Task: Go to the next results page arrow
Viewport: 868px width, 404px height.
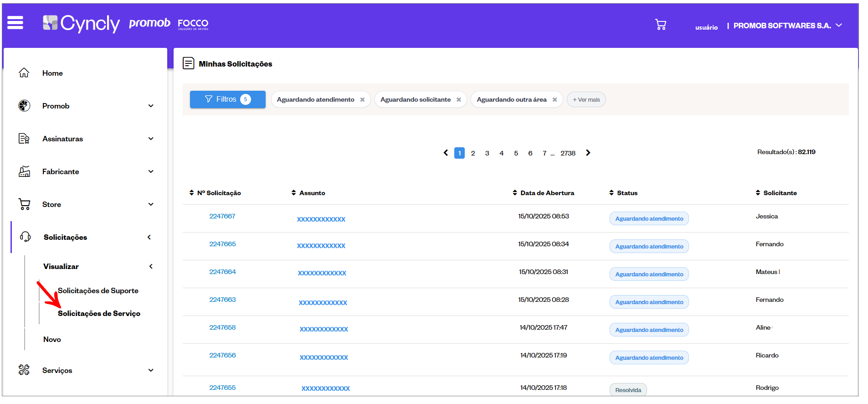Action: coord(588,153)
